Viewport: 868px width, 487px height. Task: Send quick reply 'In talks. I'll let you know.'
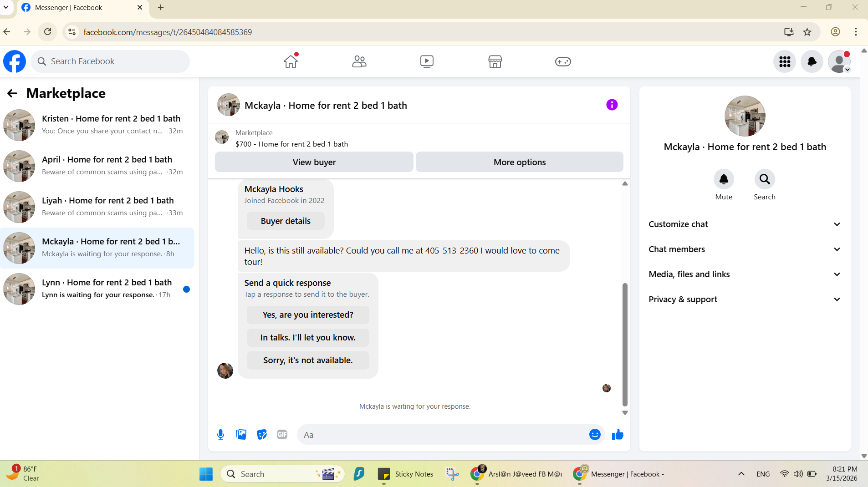tap(308, 338)
